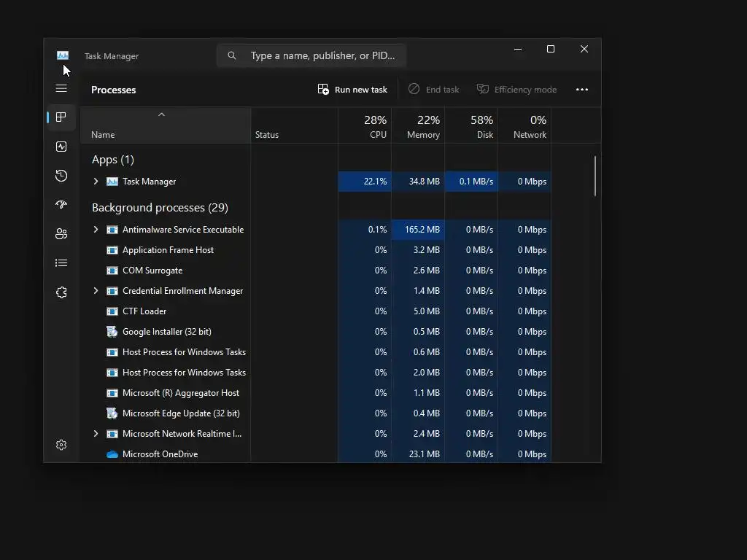
Task: Open the more options ellipsis menu
Action: click(581, 90)
